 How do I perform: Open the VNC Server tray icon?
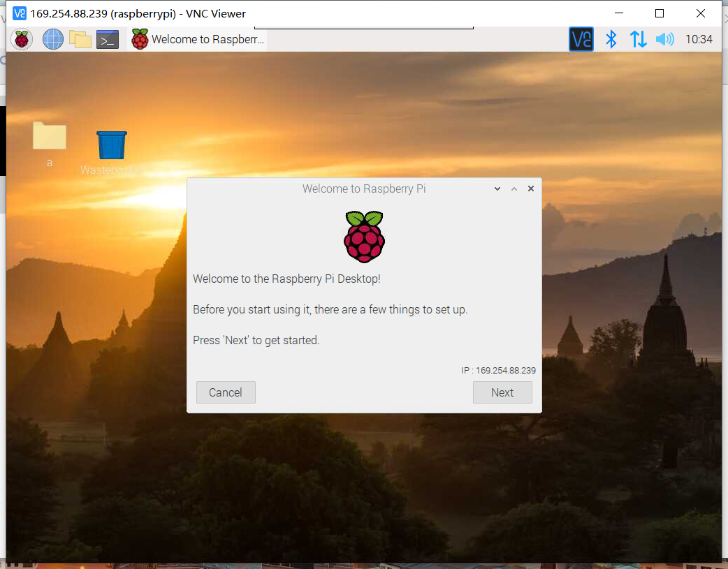tap(581, 40)
